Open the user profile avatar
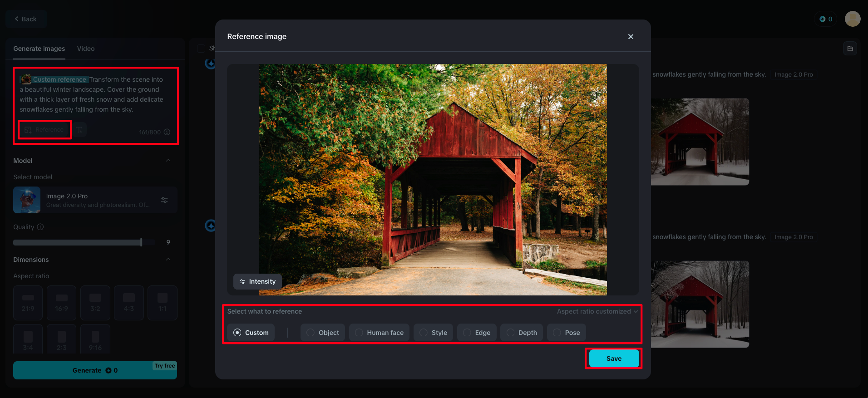The height and width of the screenshot is (398, 868). click(x=853, y=19)
